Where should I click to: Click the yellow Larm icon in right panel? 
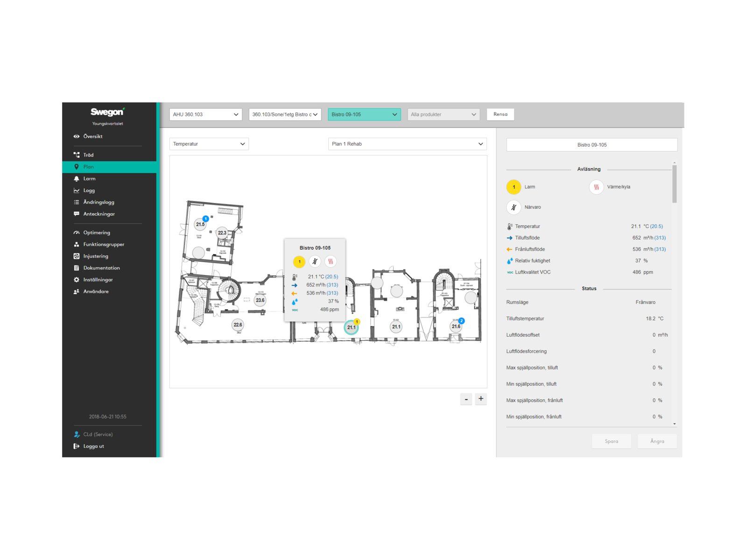coord(514,187)
